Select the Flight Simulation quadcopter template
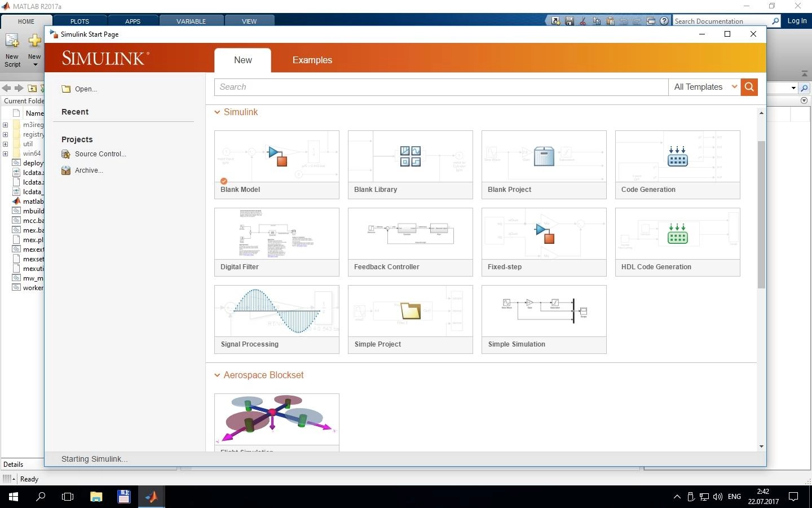 point(277,422)
